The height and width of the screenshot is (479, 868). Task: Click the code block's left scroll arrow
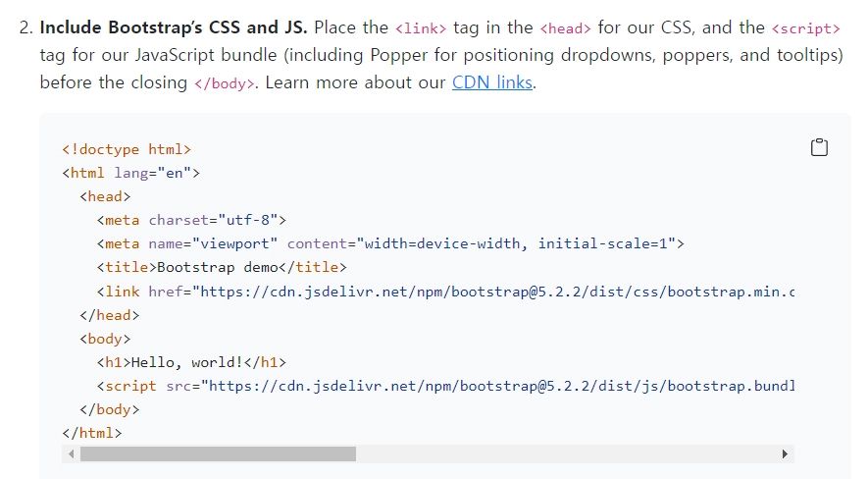tap(71, 454)
